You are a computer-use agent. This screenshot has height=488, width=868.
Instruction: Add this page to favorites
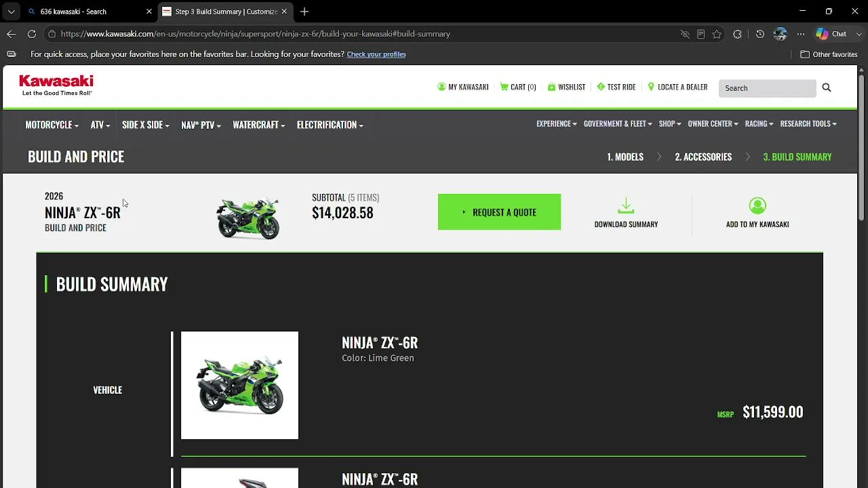pyautogui.click(x=717, y=34)
